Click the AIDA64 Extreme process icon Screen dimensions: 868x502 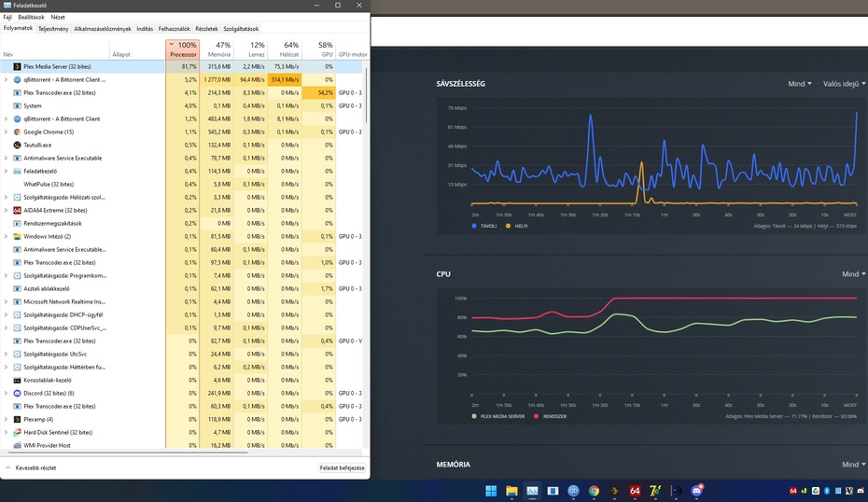click(x=17, y=210)
